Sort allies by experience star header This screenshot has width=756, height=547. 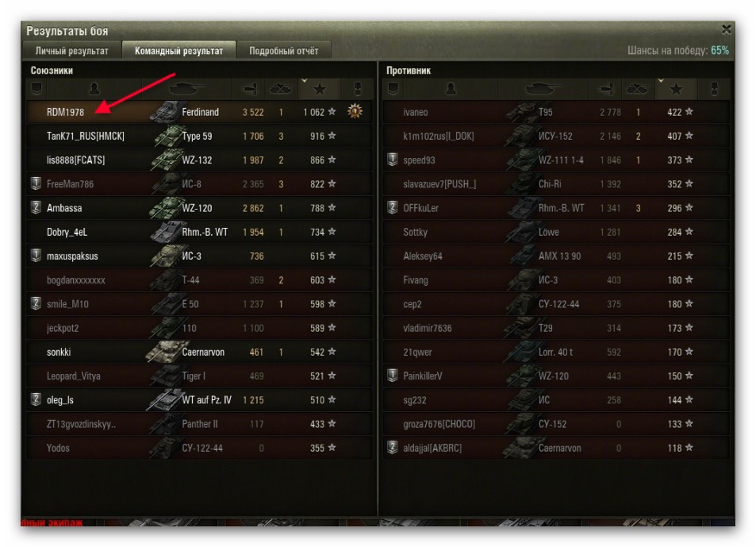(319, 89)
